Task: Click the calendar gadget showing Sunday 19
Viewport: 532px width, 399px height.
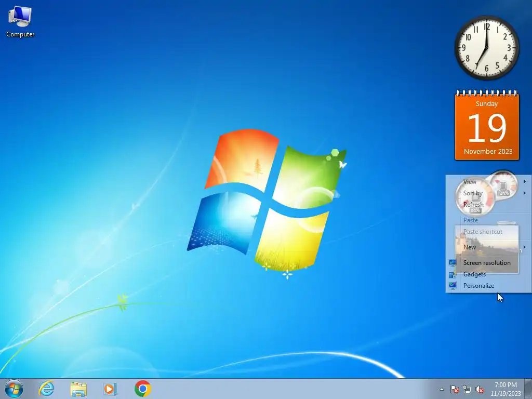Action: point(487,125)
